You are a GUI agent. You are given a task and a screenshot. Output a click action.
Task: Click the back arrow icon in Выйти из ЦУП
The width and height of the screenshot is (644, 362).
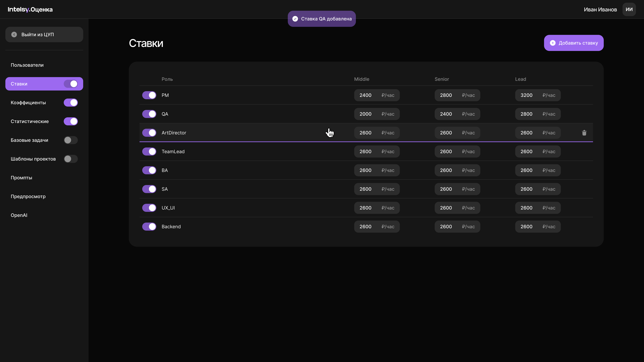14,35
